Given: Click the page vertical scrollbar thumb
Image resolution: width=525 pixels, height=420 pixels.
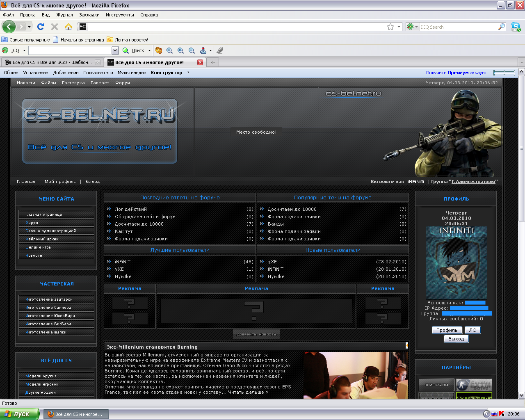Looking at the screenshot, I should click(x=522, y=148).
